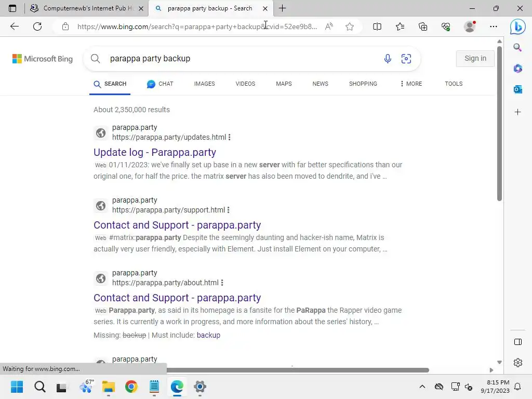Select the SEARCH results tab
This screenshot has width=532, height=399.
pyautogui.click(x=110, y=84)
